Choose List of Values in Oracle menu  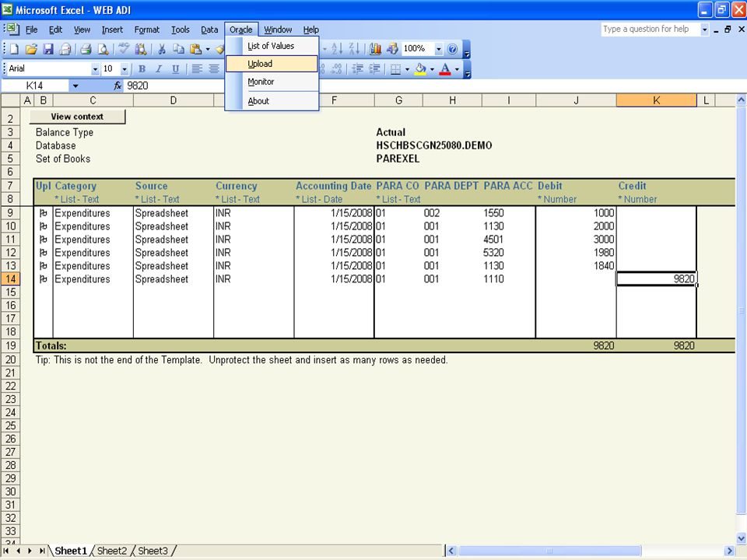[272, 46]
